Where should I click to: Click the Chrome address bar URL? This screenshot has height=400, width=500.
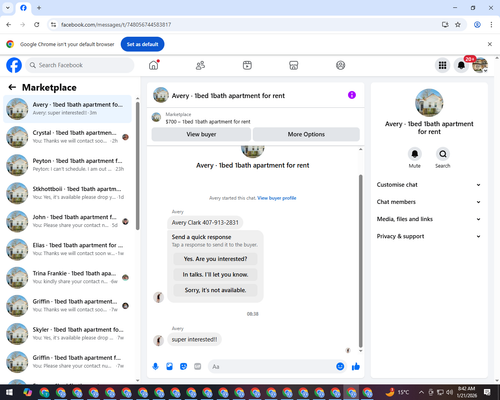(x=116, y=25)
